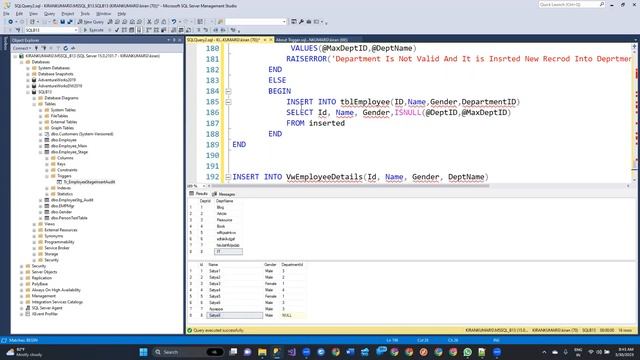Image resolution: width=640 pixels, height=360 pixels.
Task: Click the Save All icon
Action: [x=70, y=22]
